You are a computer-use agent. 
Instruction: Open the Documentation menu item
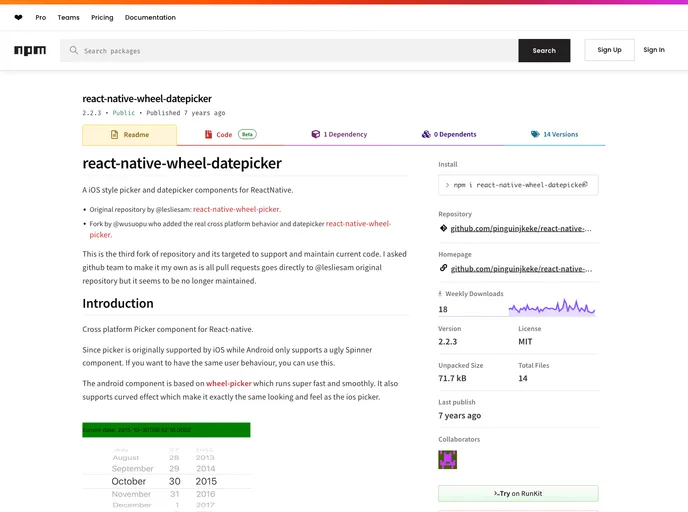pyautogui.click(x=150, y=18)
